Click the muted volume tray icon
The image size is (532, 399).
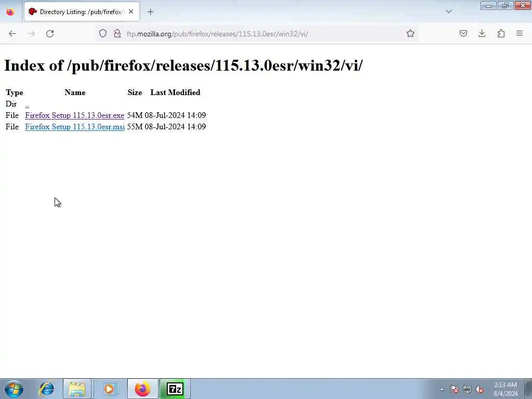(x=480, y=389)
